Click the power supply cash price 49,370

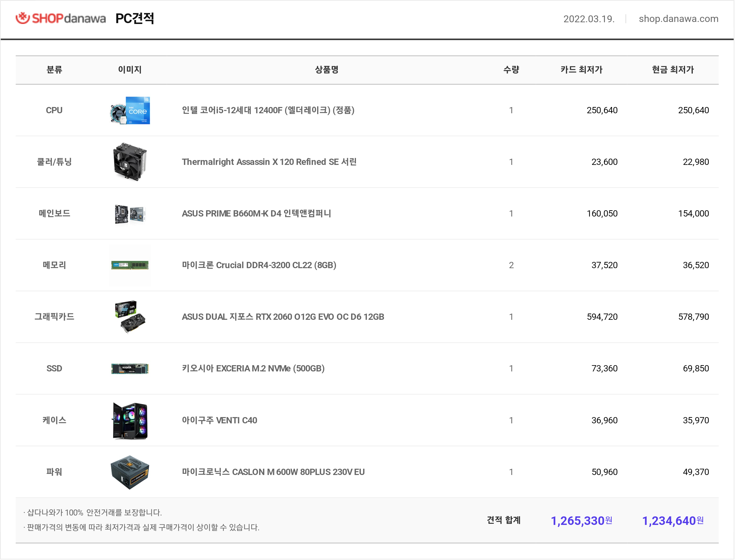(696, 472)
